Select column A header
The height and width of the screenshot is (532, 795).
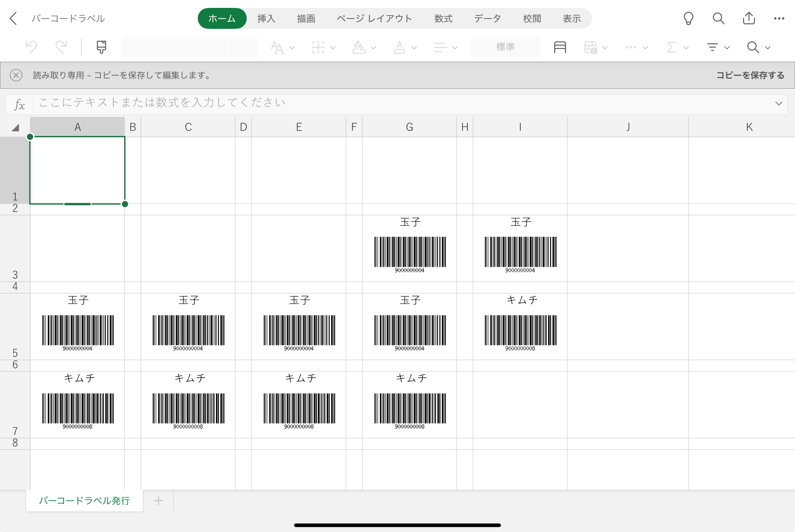tap(77, 127)
